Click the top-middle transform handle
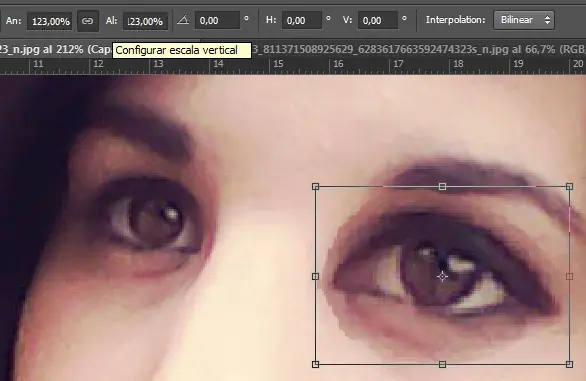Image resolution: width=586 pixels, height=381 pixels. pyautogui.click(x=442, y=187)
